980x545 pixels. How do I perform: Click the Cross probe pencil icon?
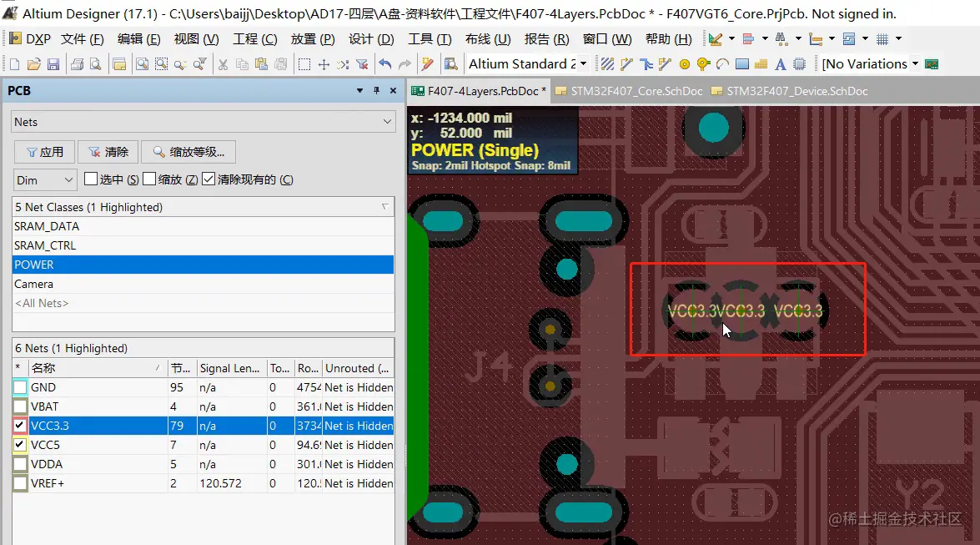coord(428,63)
